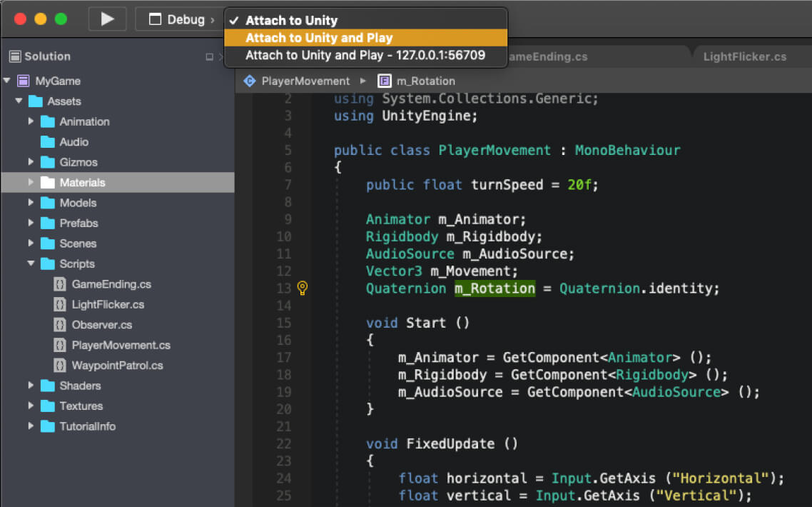The width and height of the screenshot is (812, 507).
Task: Expand the Animation folder
Action: coord(31,121)
